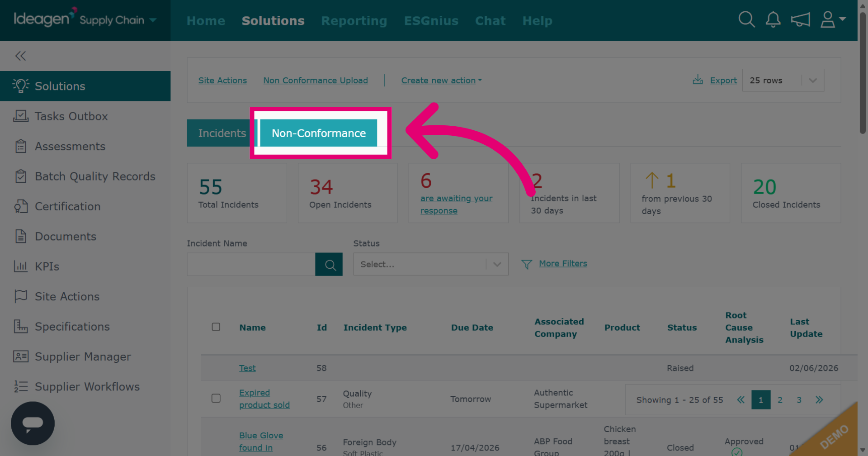Expand the 25 rows dropdown
868x456 pixels.
coord(783,80)
